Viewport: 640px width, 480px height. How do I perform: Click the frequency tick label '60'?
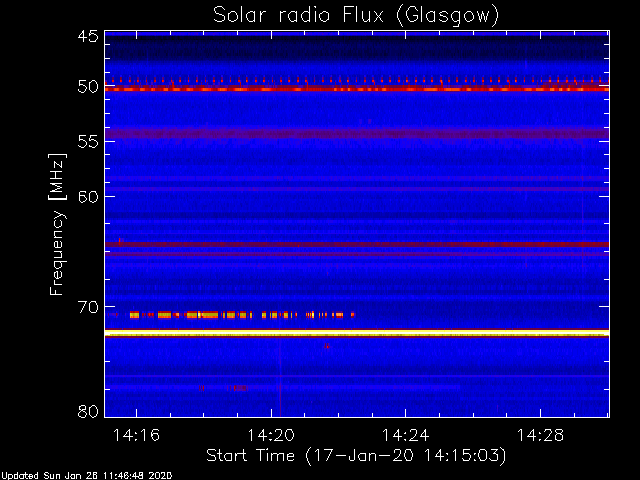pos(88,197)
